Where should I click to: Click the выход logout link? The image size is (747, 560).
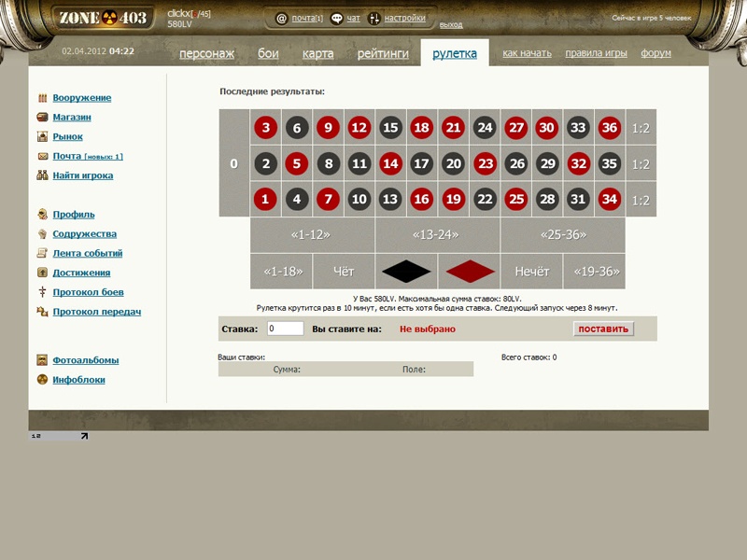450,24
